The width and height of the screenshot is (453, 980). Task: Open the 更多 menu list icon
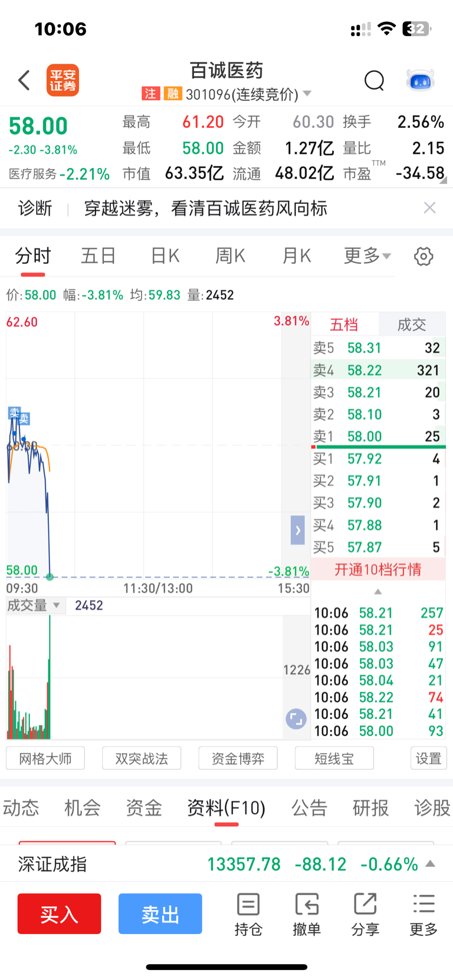tap(424, 915)
